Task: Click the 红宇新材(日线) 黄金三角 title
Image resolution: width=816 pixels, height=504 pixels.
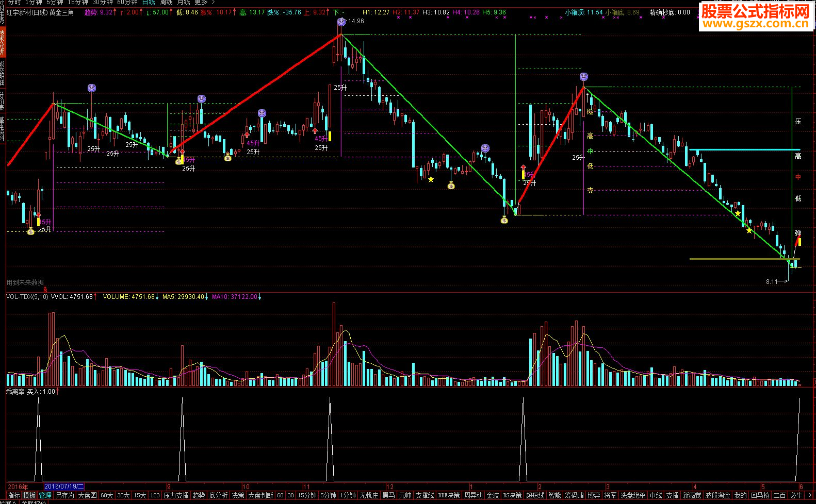Action: tap(40, 12)
